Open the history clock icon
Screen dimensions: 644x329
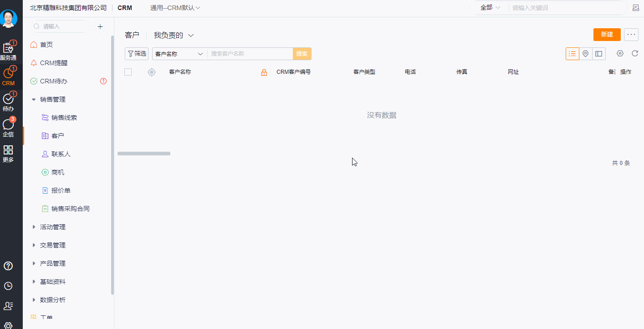(x=8, y=286)
